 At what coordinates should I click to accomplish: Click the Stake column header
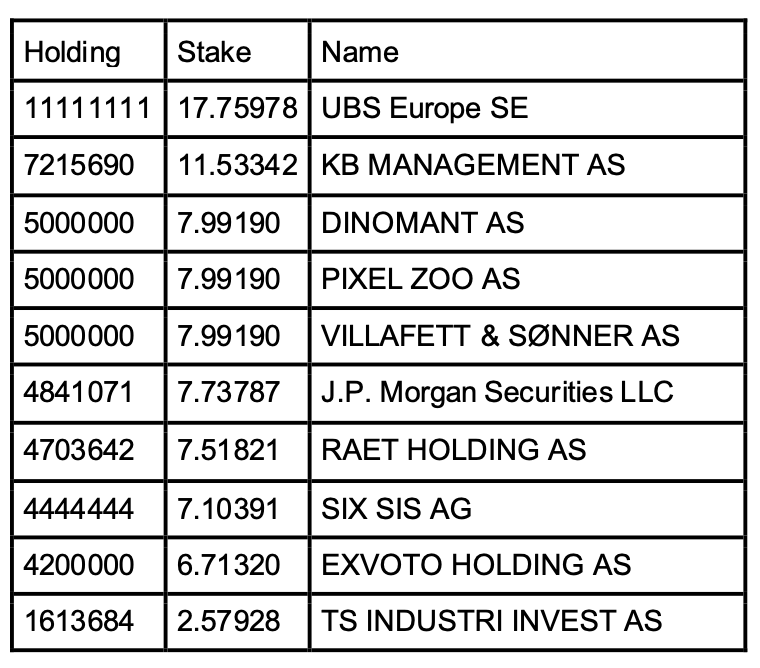pyautogui.click(x=238, y=51)
